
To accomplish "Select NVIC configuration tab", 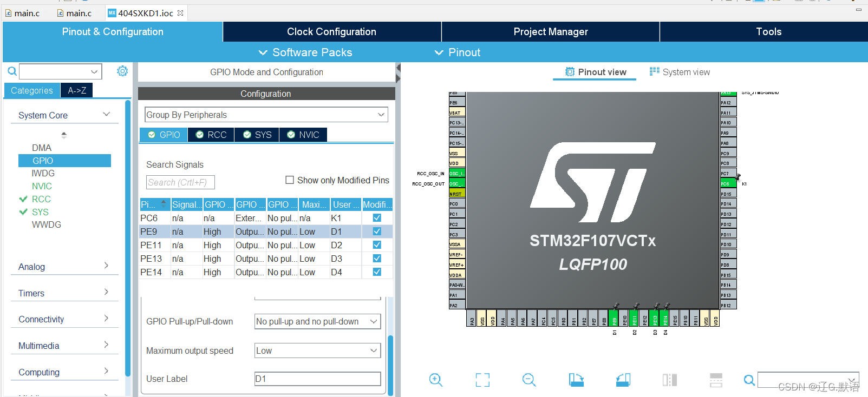I will (303, 135).
